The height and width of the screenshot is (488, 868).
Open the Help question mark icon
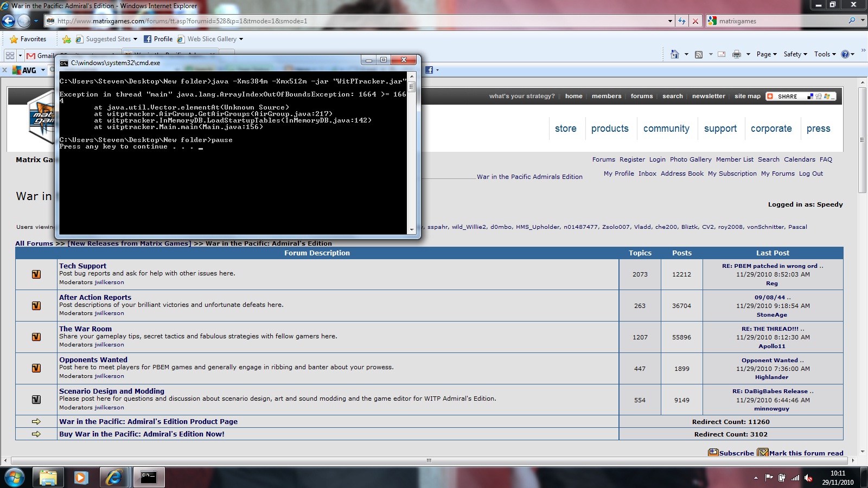[845, 54]
